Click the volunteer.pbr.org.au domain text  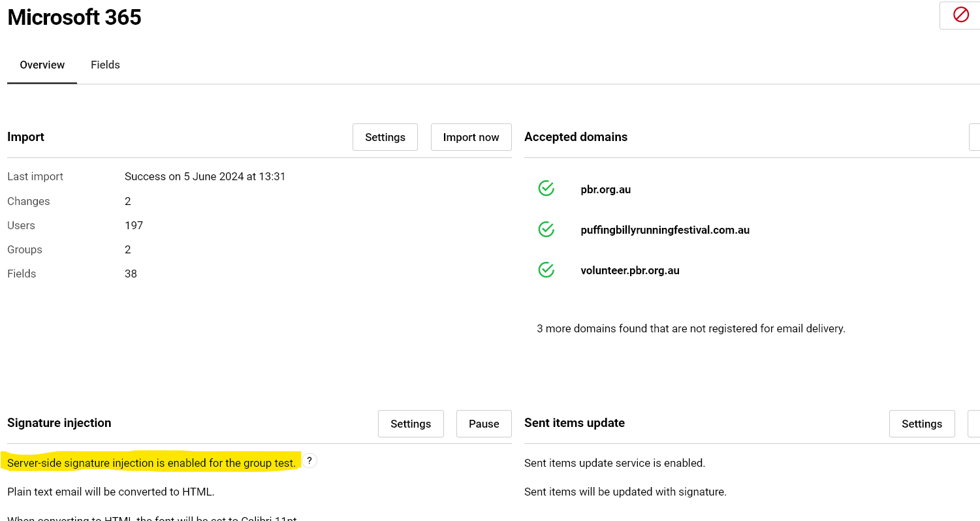click(630, 270)
